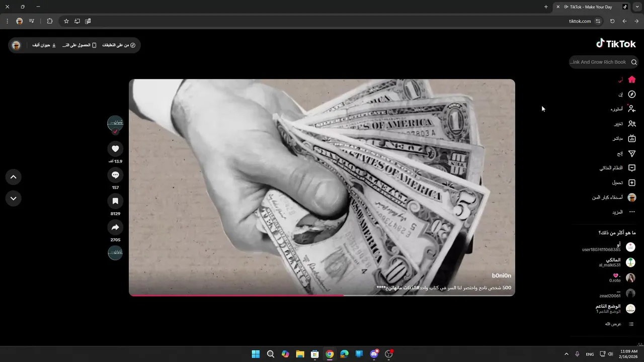Bookmark page with the star icon

(x=66, y=21)
